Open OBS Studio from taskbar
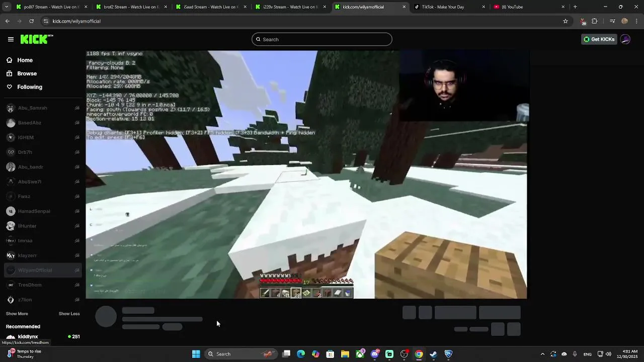 (404, 354)
